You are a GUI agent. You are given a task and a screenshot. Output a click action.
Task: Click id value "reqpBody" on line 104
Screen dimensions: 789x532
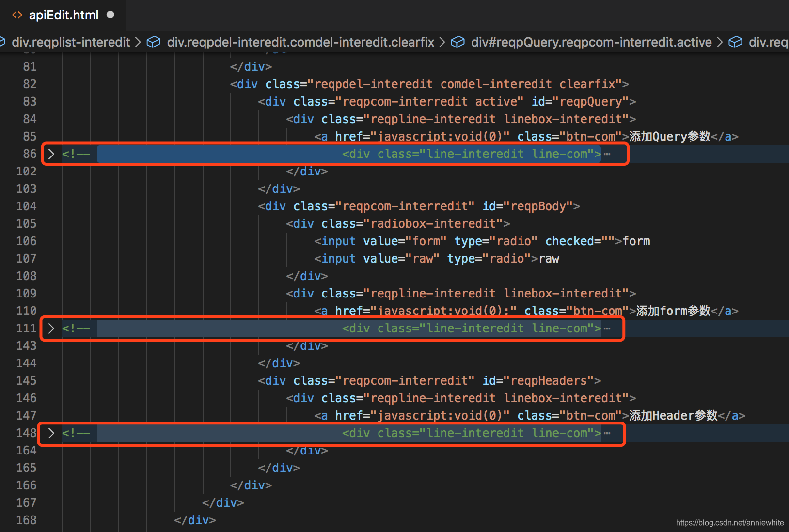[538, 206]
